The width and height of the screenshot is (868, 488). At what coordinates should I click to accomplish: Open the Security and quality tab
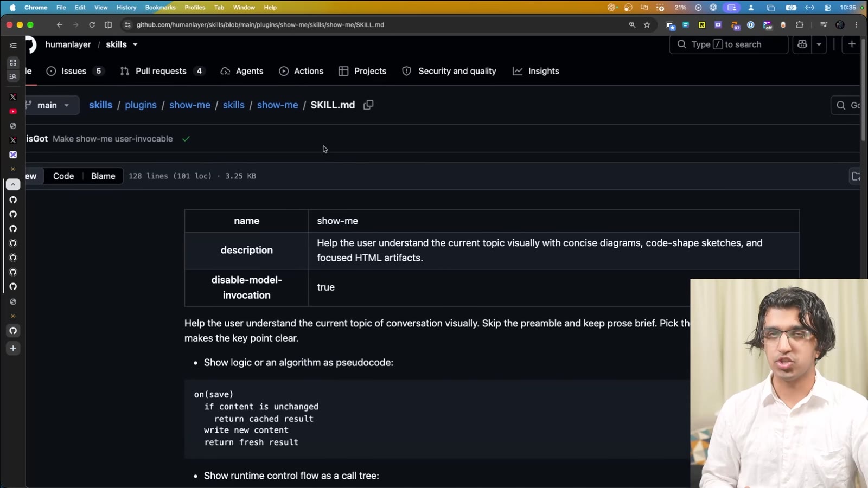pos(449,71)
